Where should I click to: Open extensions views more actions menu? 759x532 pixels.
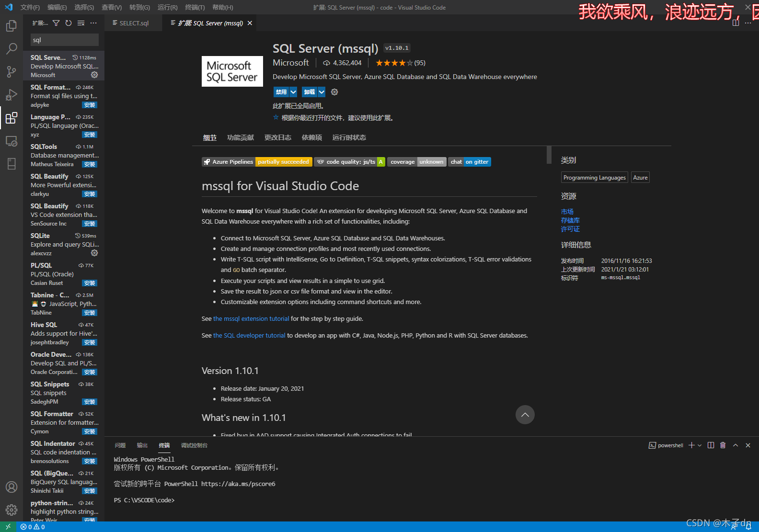[93, 23]
